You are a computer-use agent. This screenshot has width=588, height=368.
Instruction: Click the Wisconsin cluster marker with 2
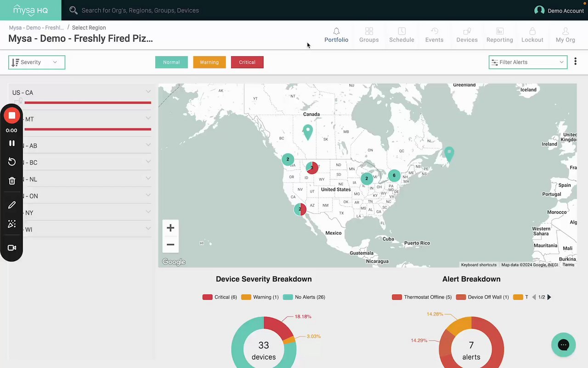367,178
